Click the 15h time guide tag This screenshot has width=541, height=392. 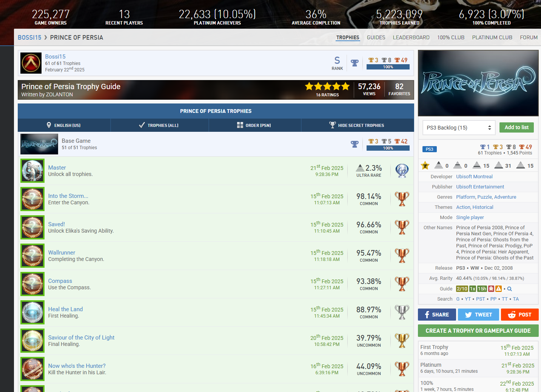(x=482, y=289)
